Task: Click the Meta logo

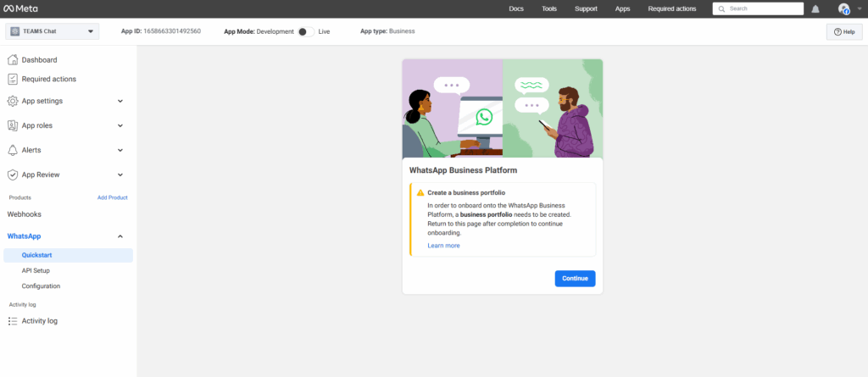Action: tap(20, 8)
